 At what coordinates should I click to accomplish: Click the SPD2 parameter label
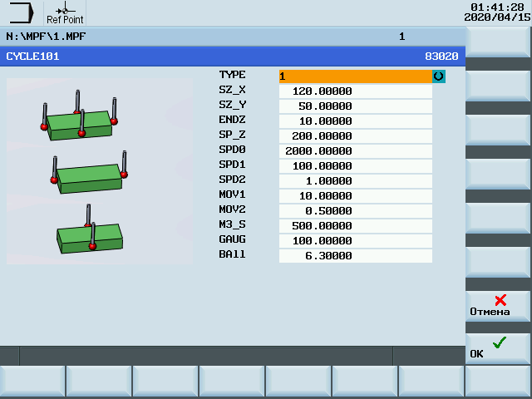click(x=232, y=180)
